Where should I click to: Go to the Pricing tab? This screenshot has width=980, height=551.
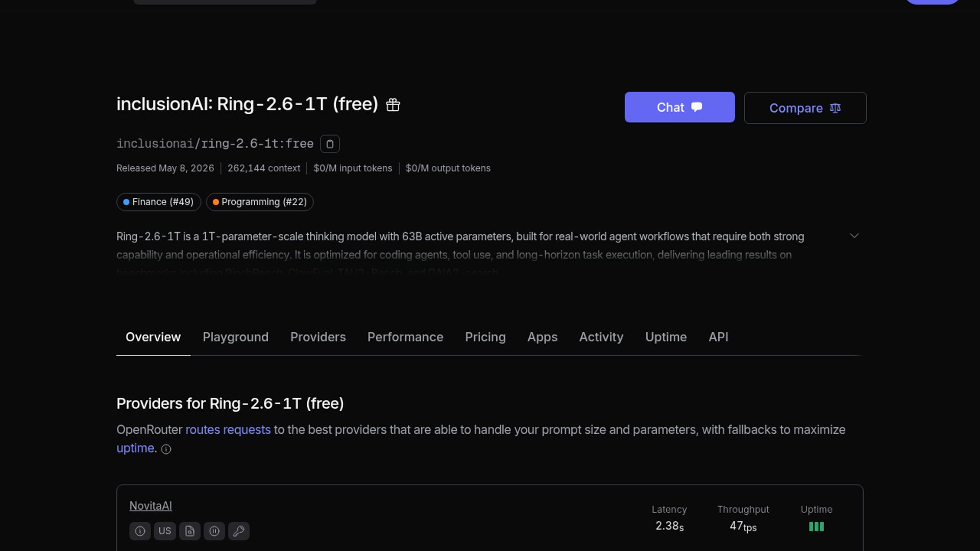[485, 337]
